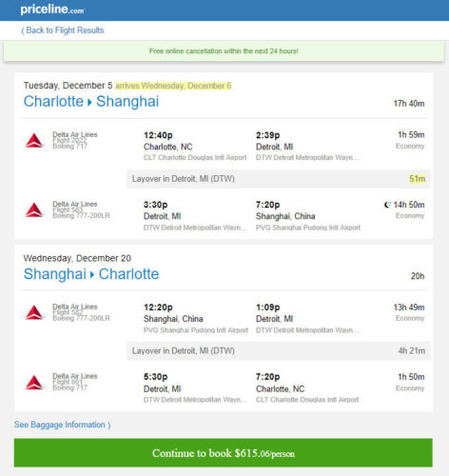Viewport: 449px width, 476px height.
Task: Click the Charlotte to Shanghai route heading
Action: [91, 102]
